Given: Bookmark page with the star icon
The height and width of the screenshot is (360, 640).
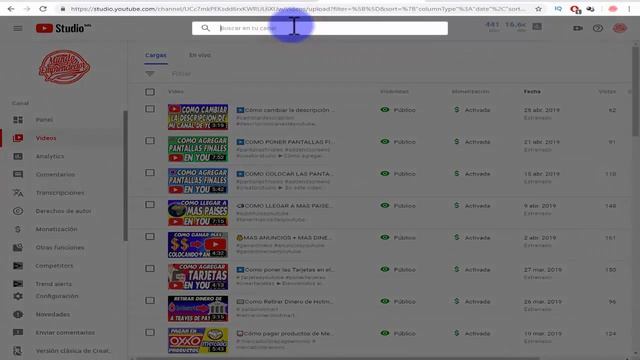Looking at the screenshot, I should click(x=538, y=9).
